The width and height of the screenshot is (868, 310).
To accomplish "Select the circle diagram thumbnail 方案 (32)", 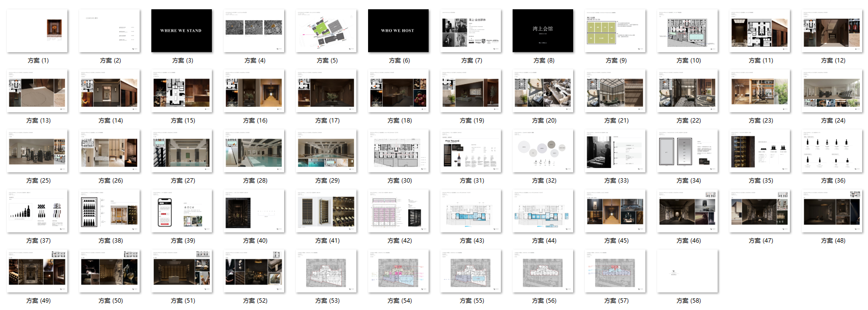I will 543,151.
